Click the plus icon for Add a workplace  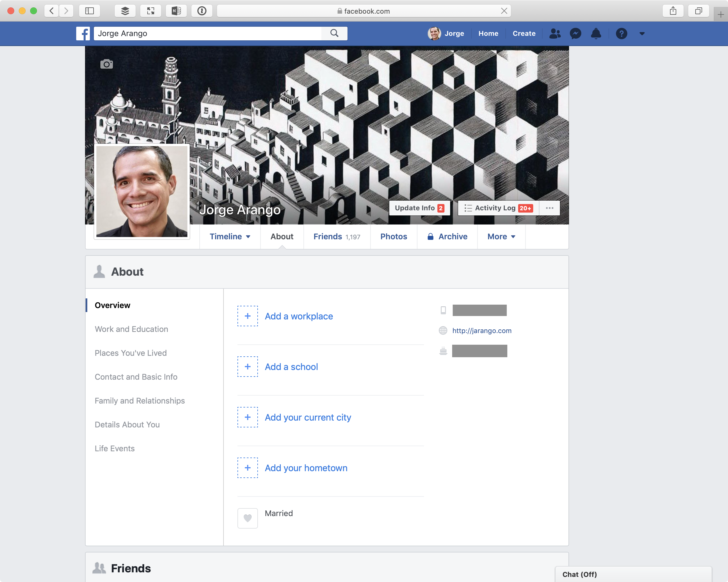click(x=247, y=316)
